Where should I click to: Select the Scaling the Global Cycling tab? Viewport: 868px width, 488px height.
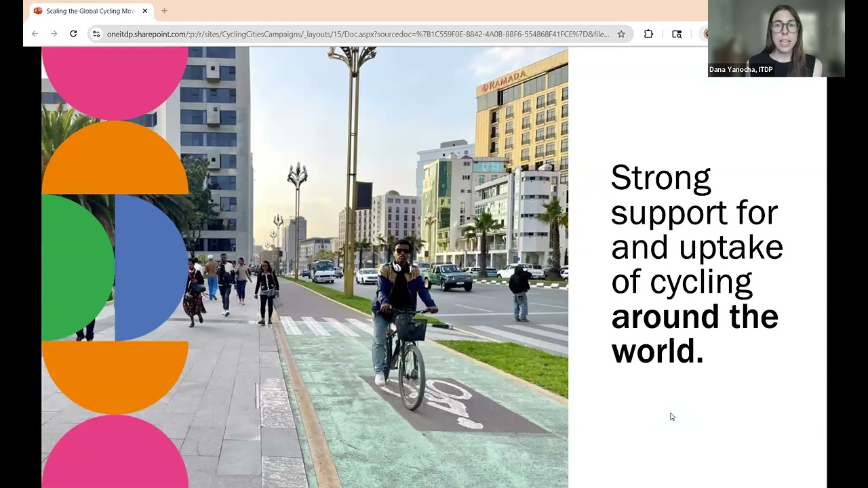point(92,11)
